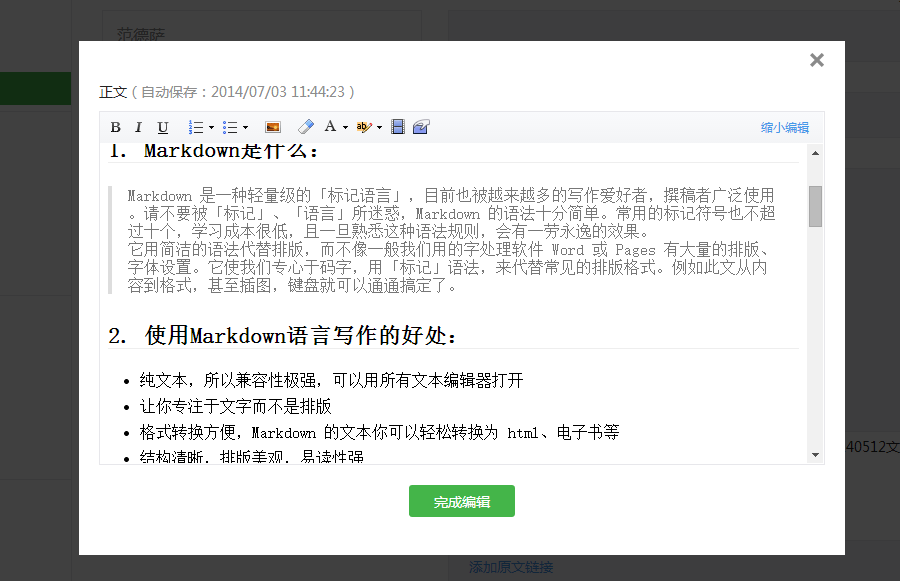
Task: Click the insert video film icon
Action: pyautogui.click(x=398, y=127)
